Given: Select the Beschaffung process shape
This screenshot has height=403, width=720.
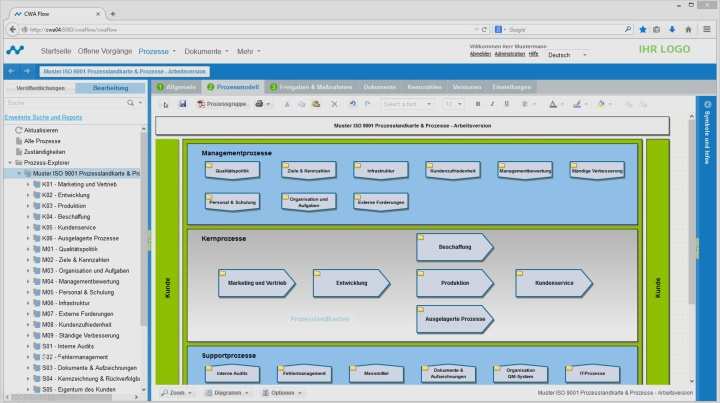Looking at the screenshot, I should pos(455,247).
